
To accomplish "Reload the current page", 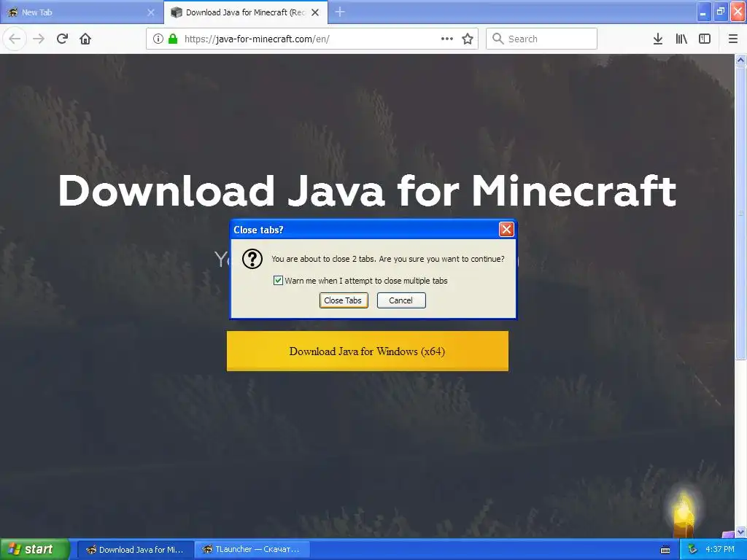I will click(62, 39).
